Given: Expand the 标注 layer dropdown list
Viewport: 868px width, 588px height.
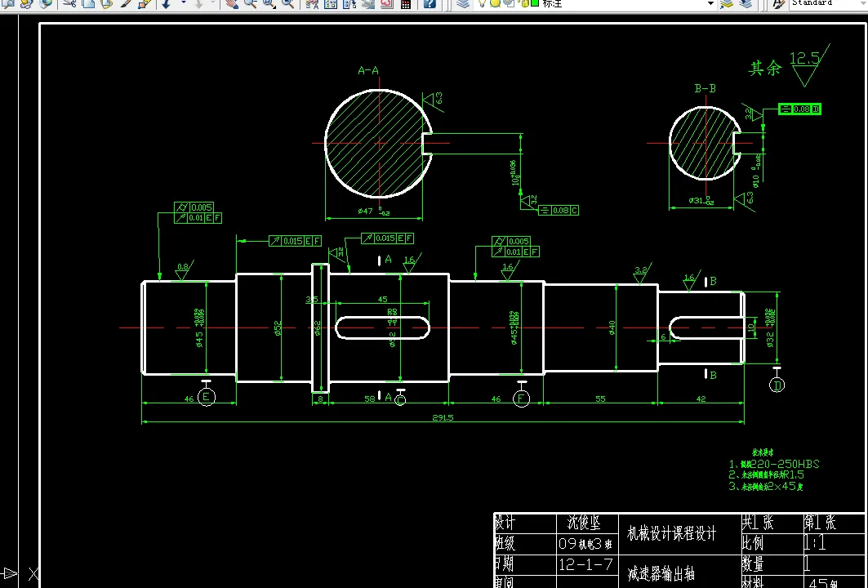Looking at the screenshot, I should 710,3.
